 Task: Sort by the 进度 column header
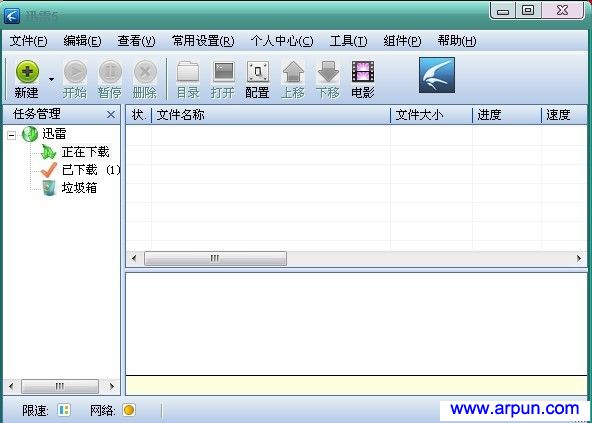pyautogui.click(x=507, y=115)
